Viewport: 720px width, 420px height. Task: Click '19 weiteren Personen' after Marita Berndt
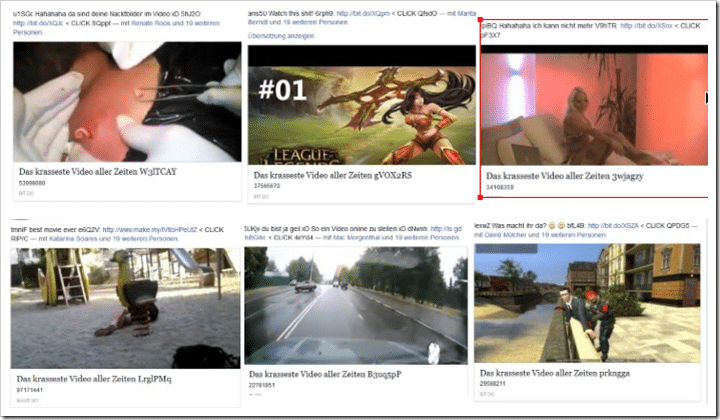pos(315,22)
